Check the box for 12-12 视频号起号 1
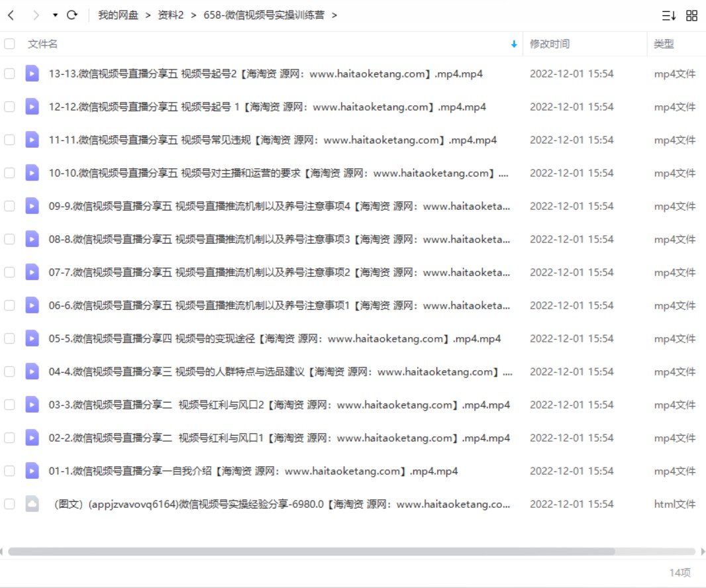Viewport: 706px width, 588px height. click(9, 107)
